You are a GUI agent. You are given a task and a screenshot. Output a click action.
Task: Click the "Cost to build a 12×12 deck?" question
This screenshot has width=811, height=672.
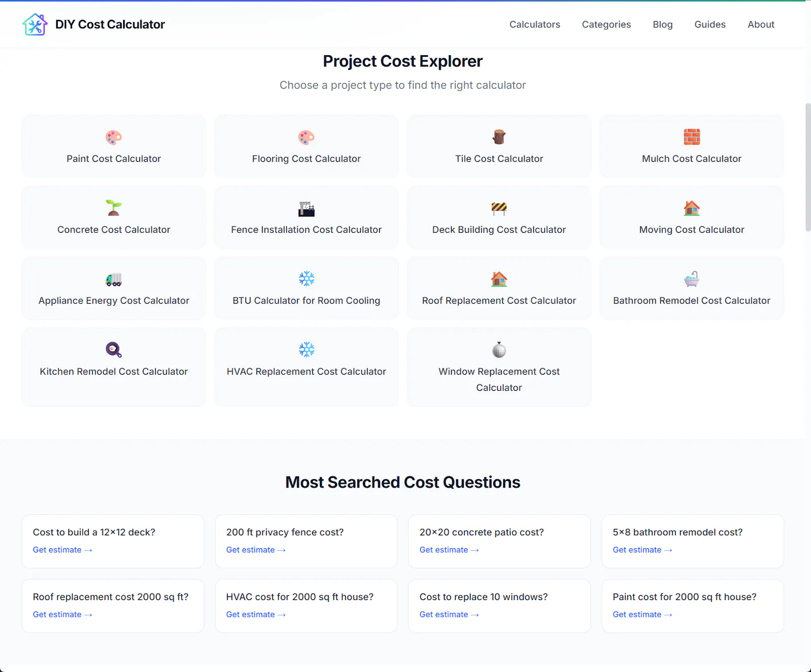click(94, 532)
